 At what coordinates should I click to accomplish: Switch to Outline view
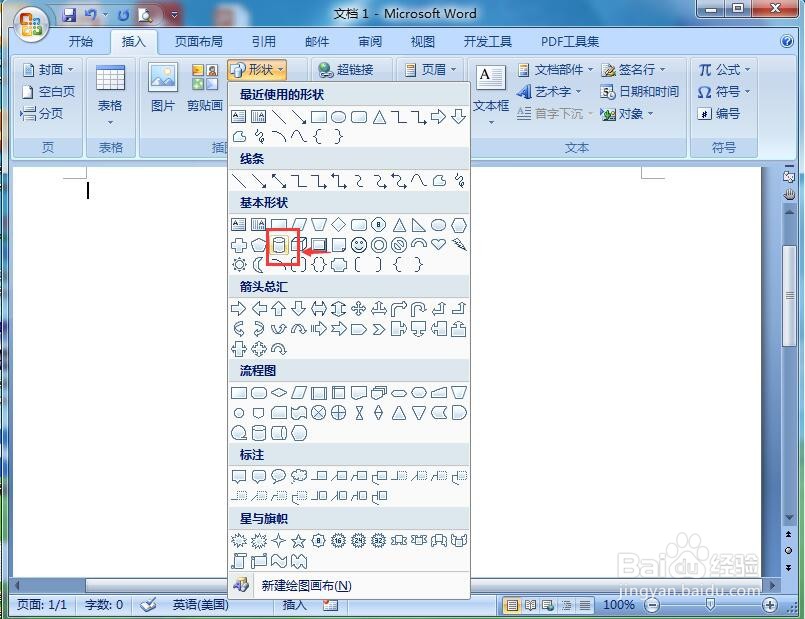tap(566, 605)
